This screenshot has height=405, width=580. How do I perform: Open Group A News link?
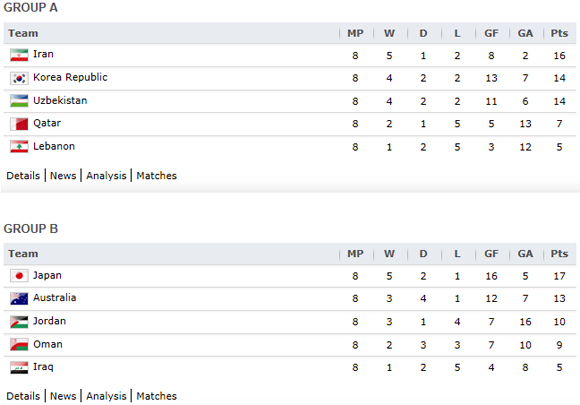[x=63, y=176]
